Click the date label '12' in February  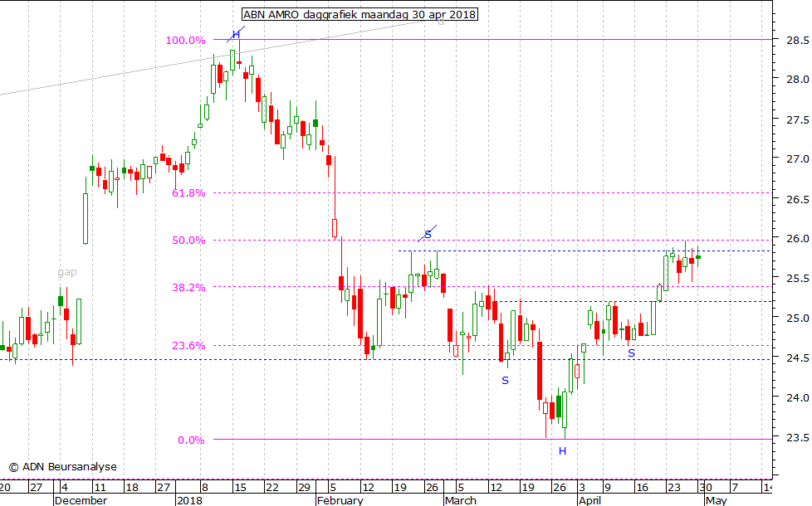(x=368, y=487)
